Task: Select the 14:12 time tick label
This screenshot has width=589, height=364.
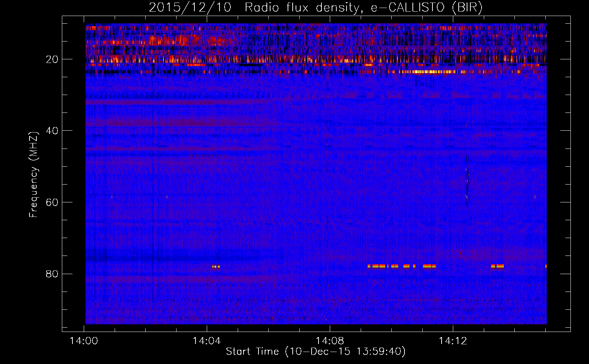Action: [x=453, y=341]
